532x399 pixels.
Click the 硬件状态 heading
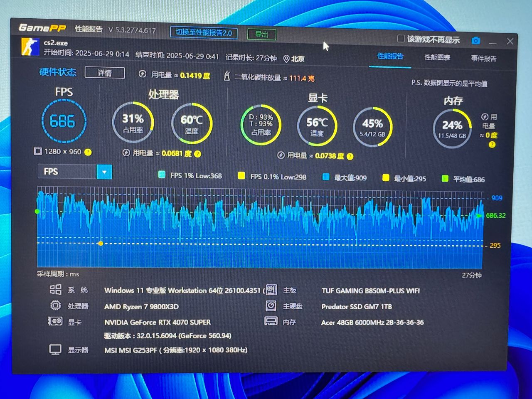(x=58, y=72)
